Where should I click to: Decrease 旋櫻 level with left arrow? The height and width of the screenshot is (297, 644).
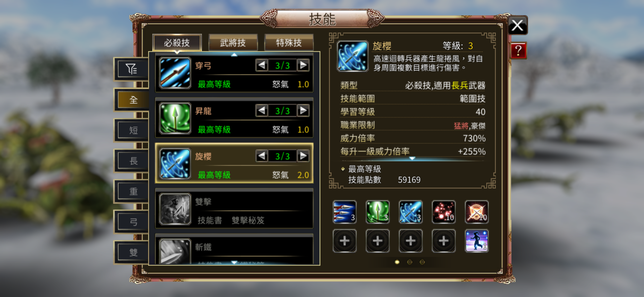tap(261, 156)
